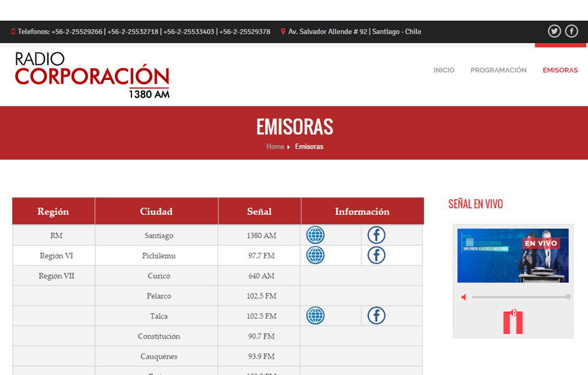
Task: Select the RM region cell
Action: tap(54, 235)
